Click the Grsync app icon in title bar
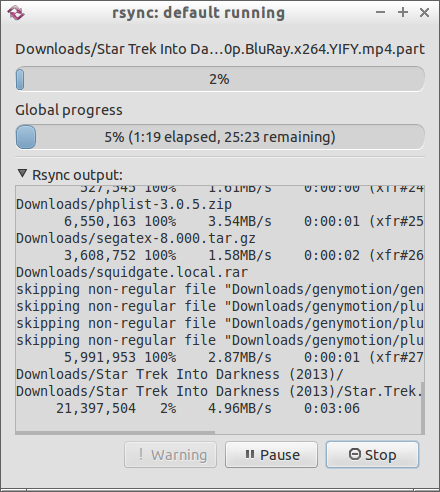440x492 pixels. point(16,13)
